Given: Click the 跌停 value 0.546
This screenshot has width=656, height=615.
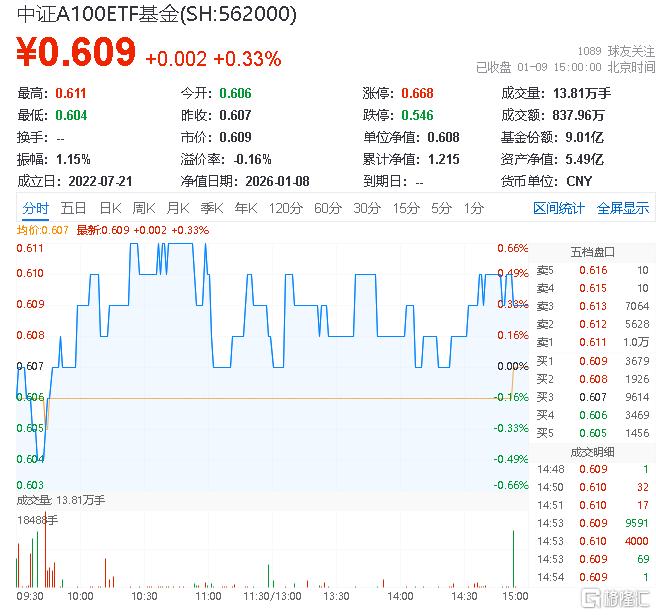Looking at the screenshot, I should [x=418, y=115].
